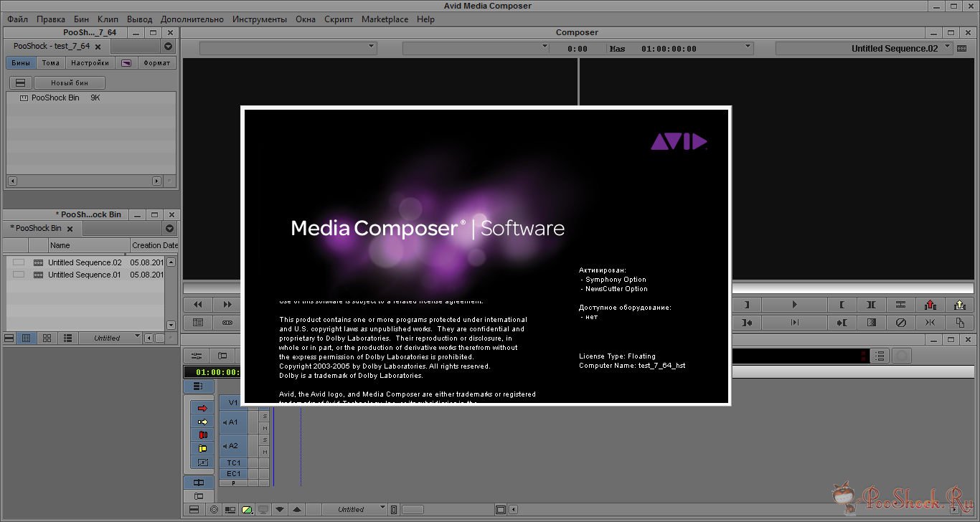Toggle the A1 audio track selector
Screen dimensions: 980x522
point(233,422)
